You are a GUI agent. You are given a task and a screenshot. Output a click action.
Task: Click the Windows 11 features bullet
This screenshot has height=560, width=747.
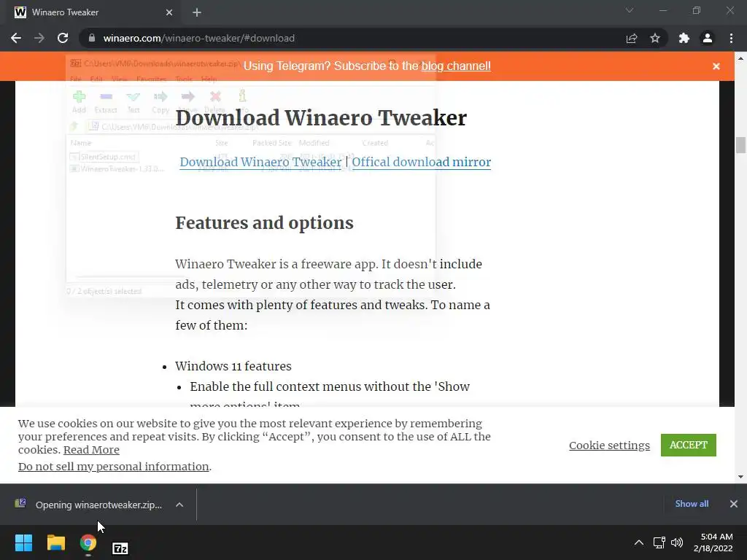pyautogui.click(x=233, y=366)
